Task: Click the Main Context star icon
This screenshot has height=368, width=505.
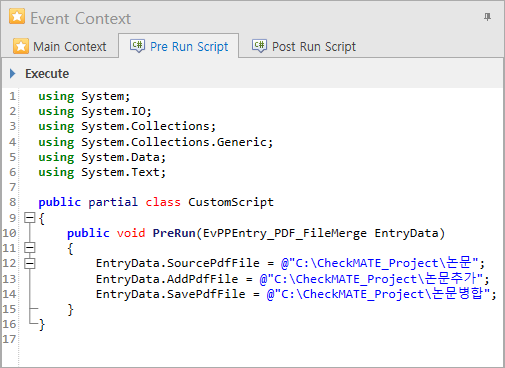Action: coord(21,46)
